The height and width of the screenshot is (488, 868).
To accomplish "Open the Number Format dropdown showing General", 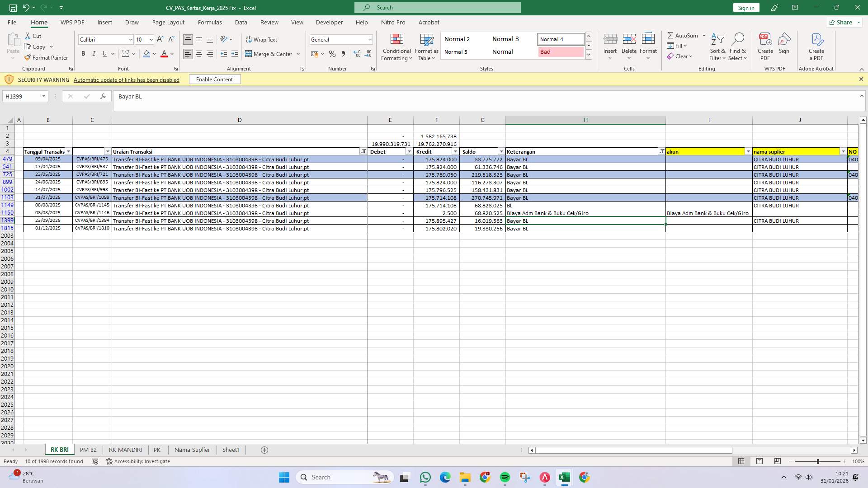I will (369, 39).
